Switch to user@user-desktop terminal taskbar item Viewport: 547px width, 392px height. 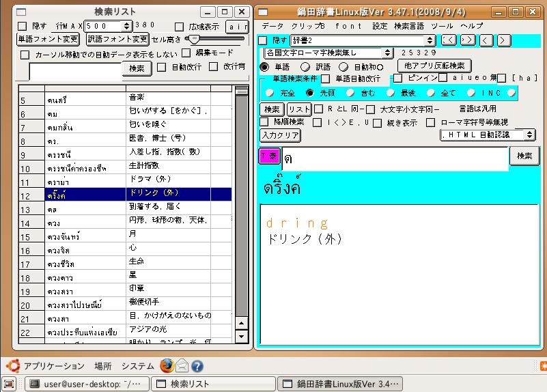pyautogui.click(x=87, y=384)
